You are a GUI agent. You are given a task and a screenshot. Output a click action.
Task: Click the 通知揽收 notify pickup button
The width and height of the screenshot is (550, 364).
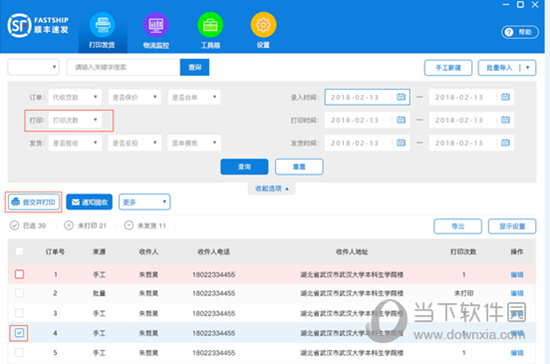(x=89, y=202)
